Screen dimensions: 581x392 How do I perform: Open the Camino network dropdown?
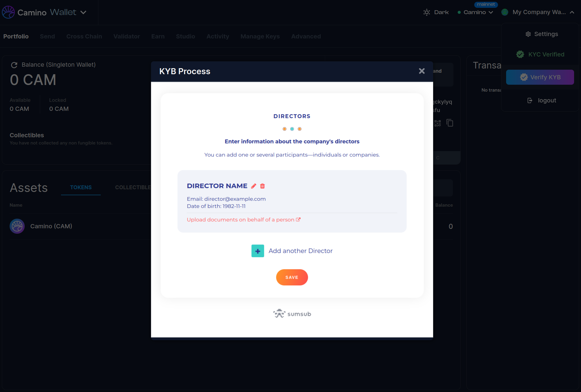[478, 12]
